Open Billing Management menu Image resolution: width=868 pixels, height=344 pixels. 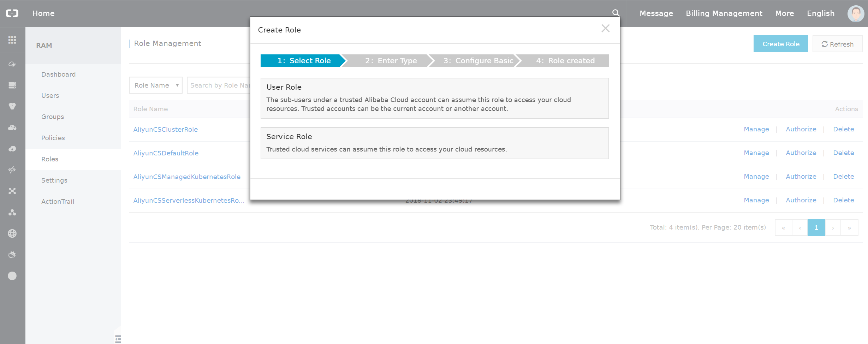click(724, 13)
